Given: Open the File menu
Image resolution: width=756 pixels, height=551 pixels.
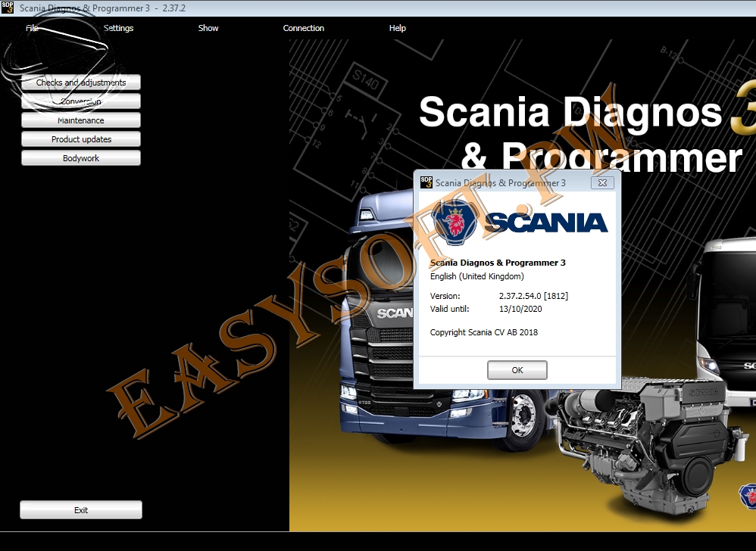Looking at the screenshot, I should [32, 28].
